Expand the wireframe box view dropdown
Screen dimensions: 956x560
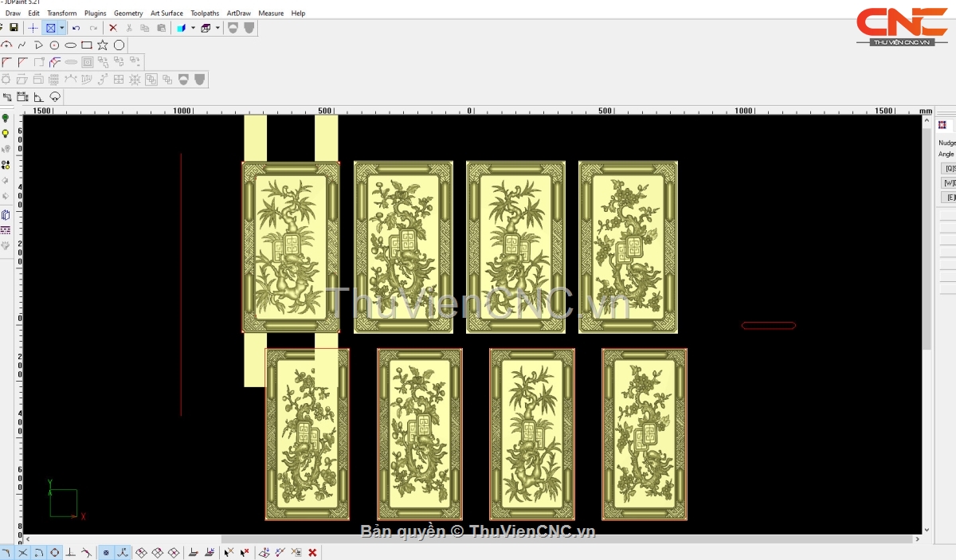[x=217, y=28]
